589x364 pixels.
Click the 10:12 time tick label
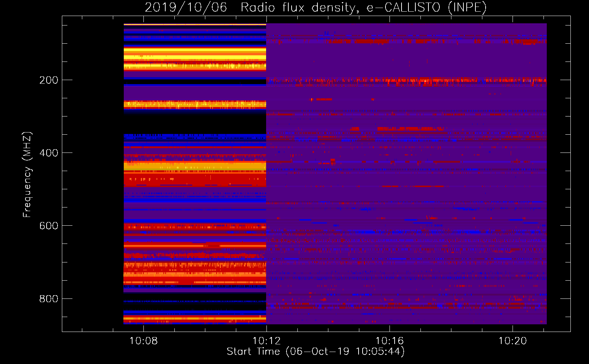267,341
